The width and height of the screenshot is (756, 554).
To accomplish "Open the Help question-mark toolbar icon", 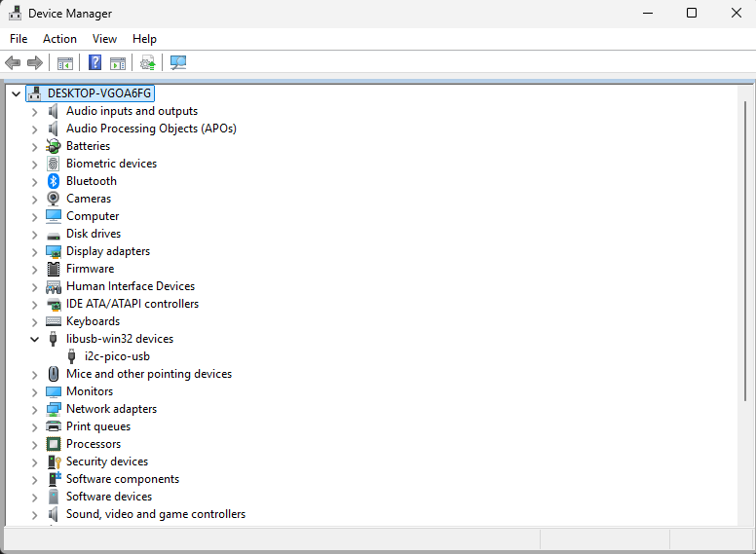I will (x=94, y=62).
